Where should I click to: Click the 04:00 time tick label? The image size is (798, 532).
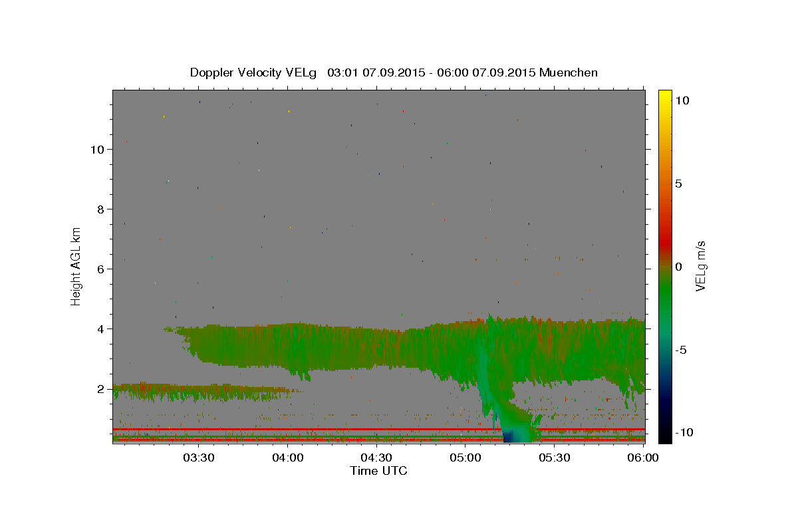288,458
